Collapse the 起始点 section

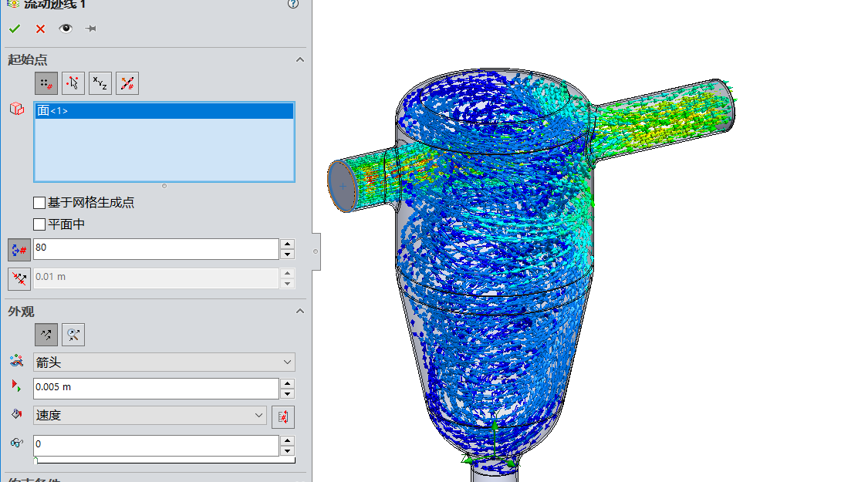(299, 59)
